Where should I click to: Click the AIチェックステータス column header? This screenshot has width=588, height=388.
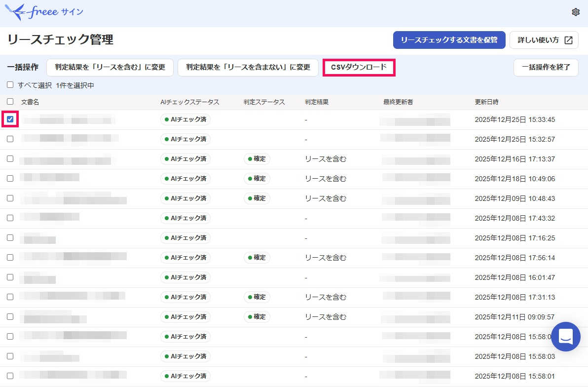pyautogui.click(x=190, y=102)
